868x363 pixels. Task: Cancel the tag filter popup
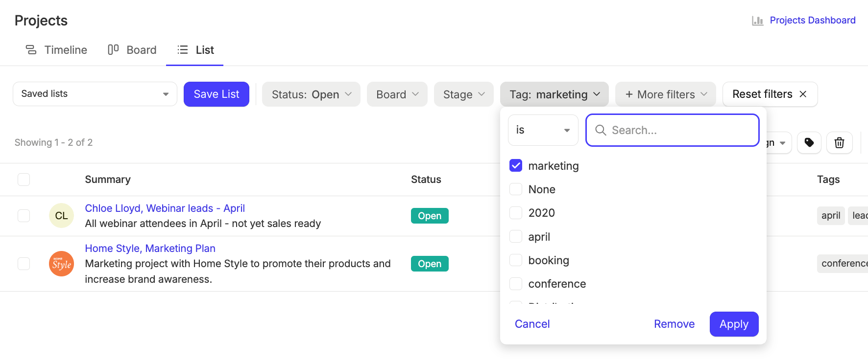[532, 324]
